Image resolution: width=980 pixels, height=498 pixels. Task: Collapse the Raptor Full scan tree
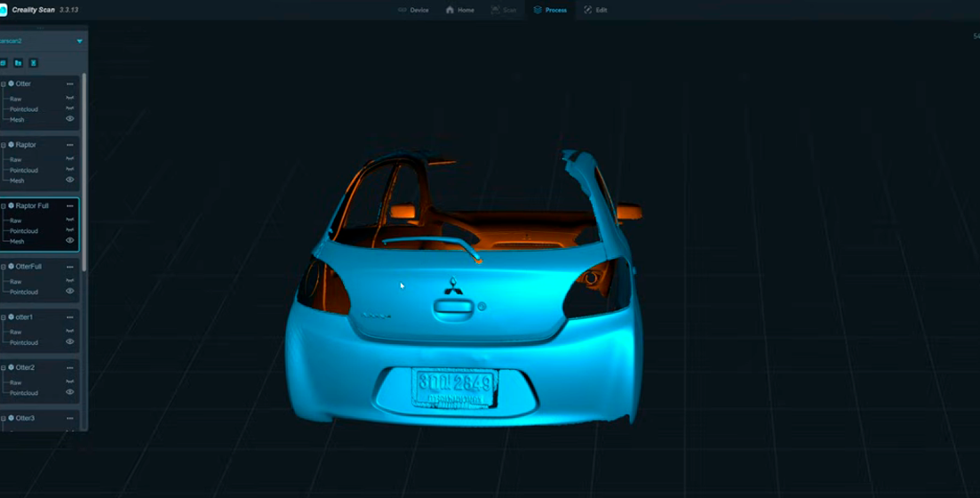click(x=4, y=205)
